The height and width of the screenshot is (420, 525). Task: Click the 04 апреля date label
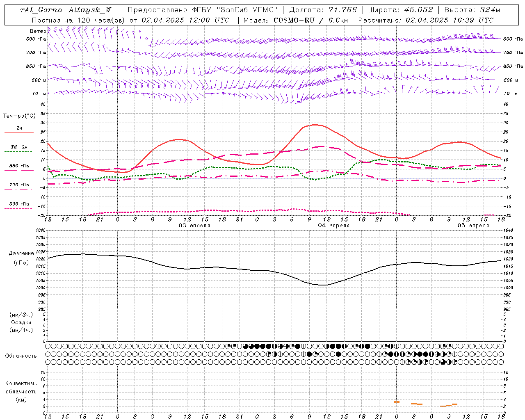[334, 226]
